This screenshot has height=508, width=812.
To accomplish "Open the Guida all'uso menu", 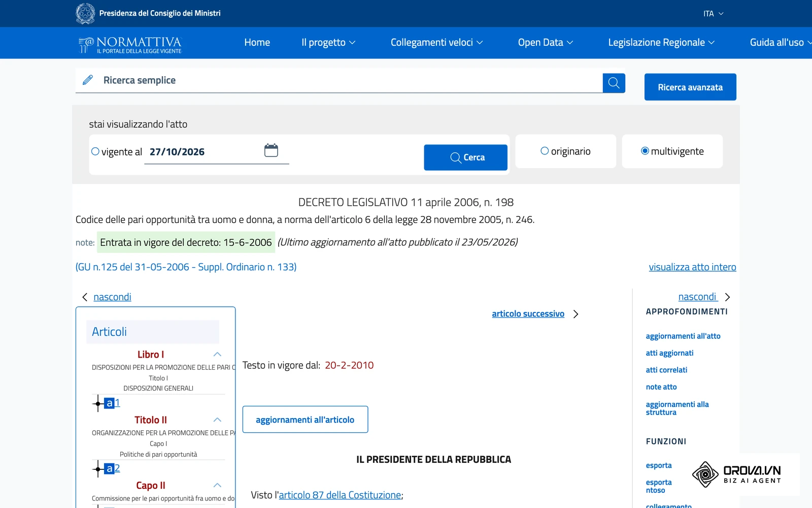I will tap(781, 43).
